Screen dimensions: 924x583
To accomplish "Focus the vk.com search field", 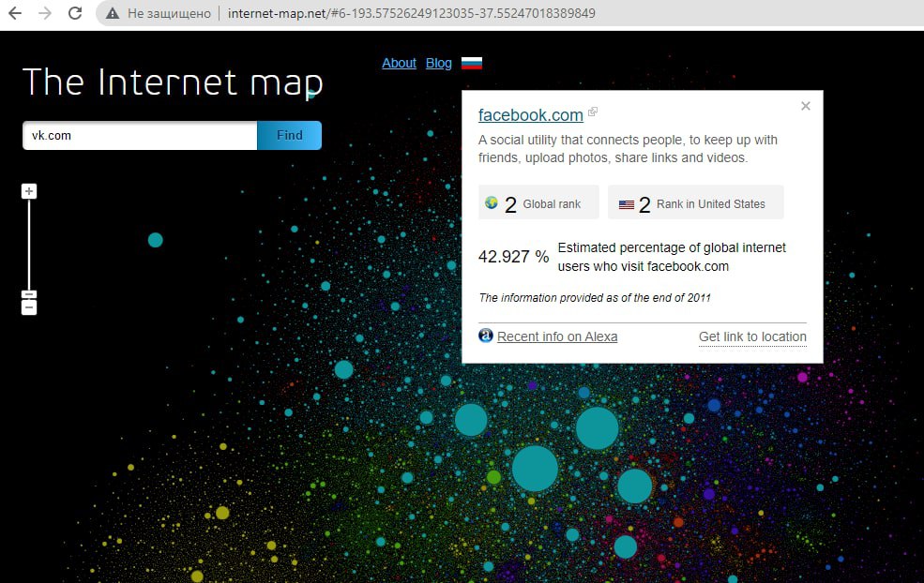I will (140, 136).
